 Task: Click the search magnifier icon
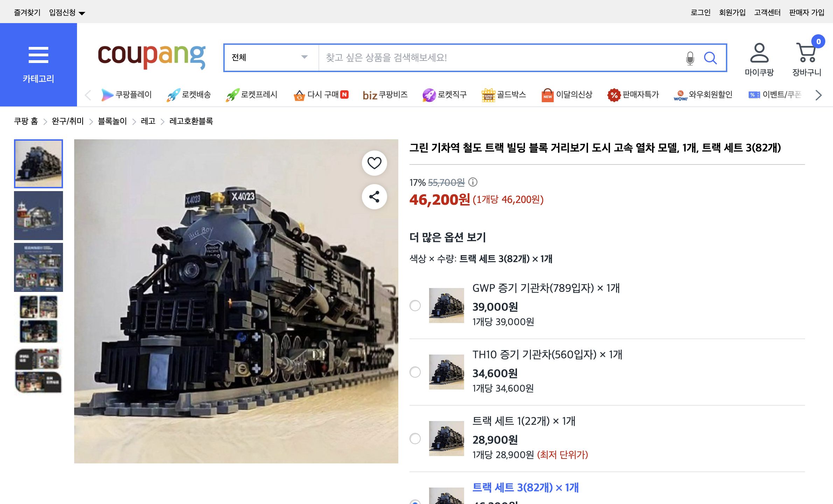point(711,58)
